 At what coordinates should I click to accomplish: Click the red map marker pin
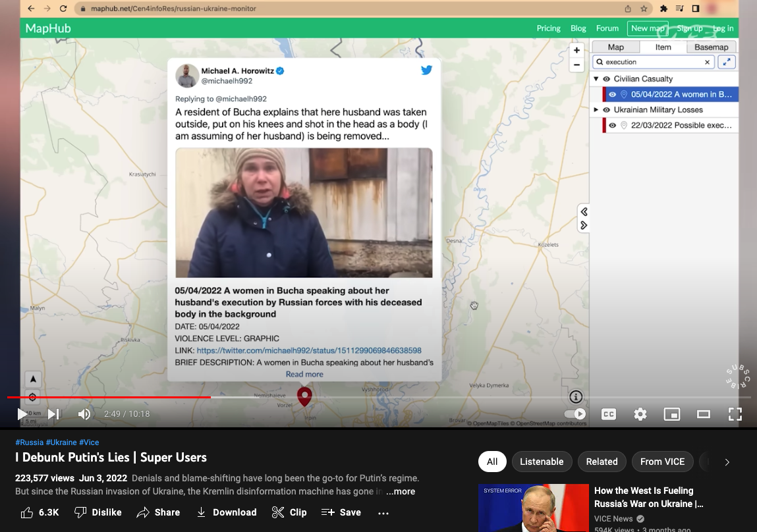click(304, 396)
